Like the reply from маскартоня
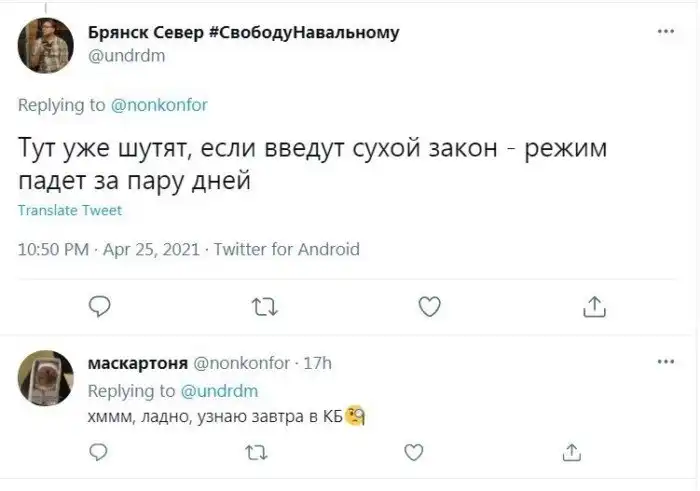 pos(413,454)
